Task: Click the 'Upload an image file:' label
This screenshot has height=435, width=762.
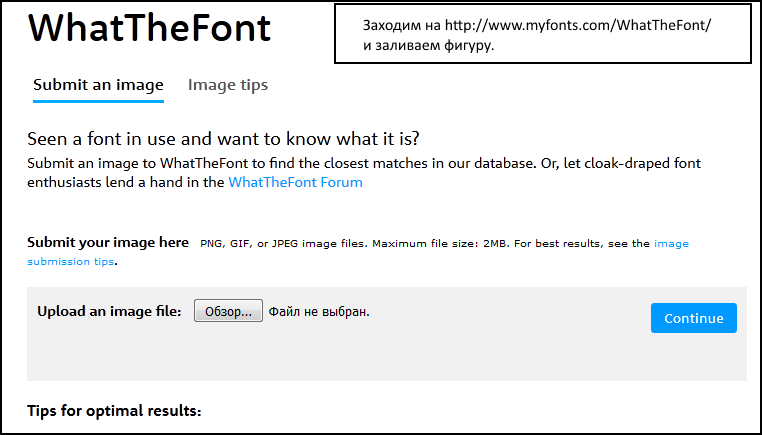Action: pyautogui.click(x=109, y=312)
